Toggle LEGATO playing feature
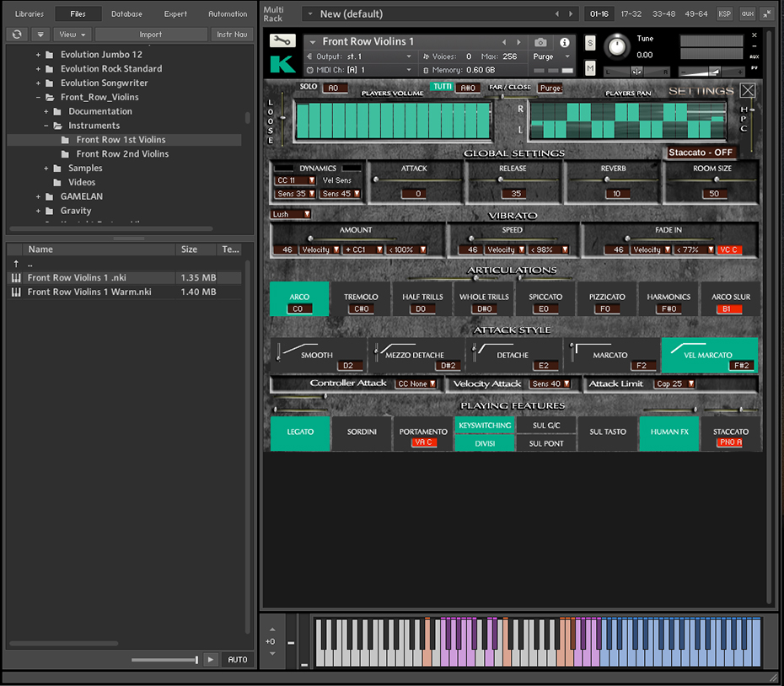The width and height of the screenshot is (784, 686). click(300, 433)
